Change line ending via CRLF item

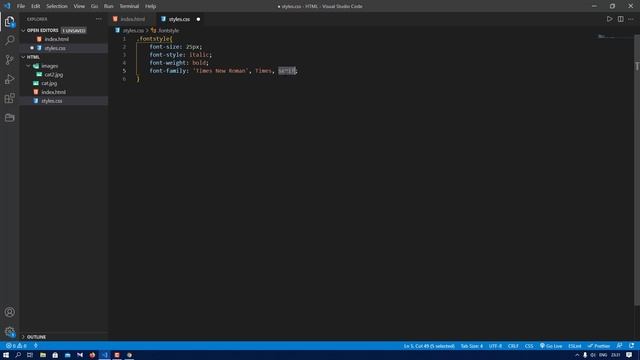(x=513, y=346)
